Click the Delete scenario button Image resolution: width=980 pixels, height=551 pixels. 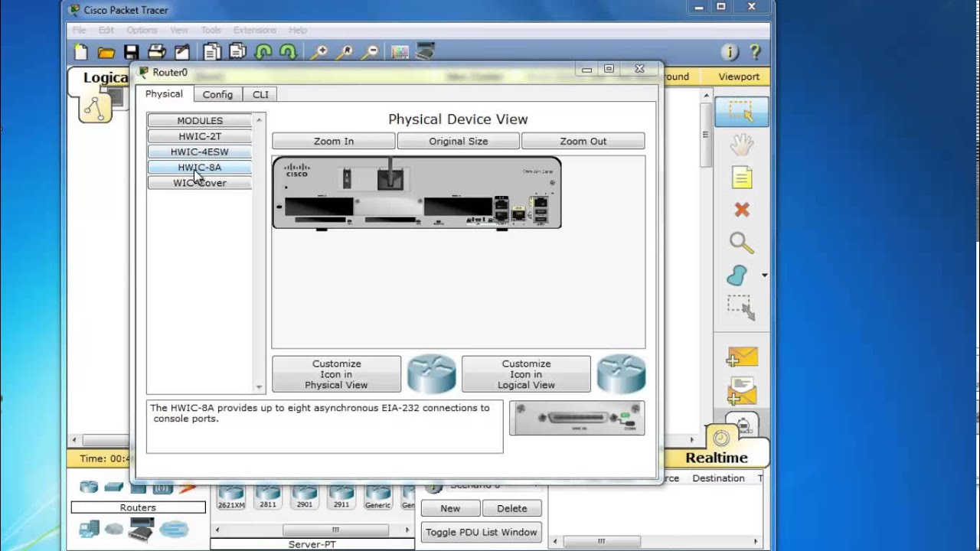[511, 508]
